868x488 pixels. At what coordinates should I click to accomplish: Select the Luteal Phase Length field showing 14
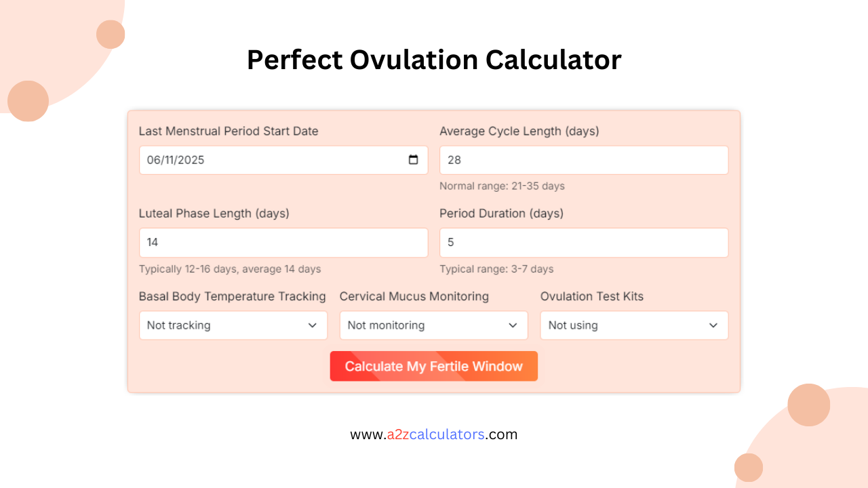[x=283, y=242]
